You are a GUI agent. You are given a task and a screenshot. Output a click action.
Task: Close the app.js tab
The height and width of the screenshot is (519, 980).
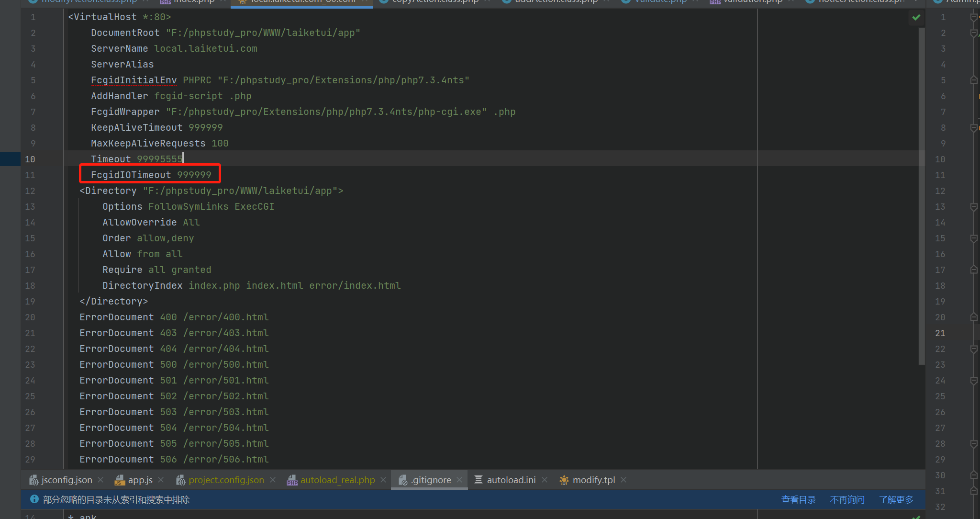pyautogui.click(x=161, y=480)
